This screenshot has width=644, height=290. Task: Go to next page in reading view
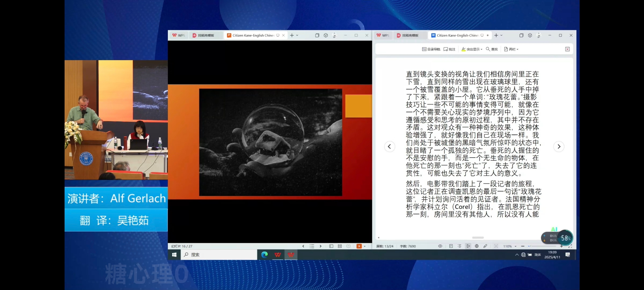559,147
